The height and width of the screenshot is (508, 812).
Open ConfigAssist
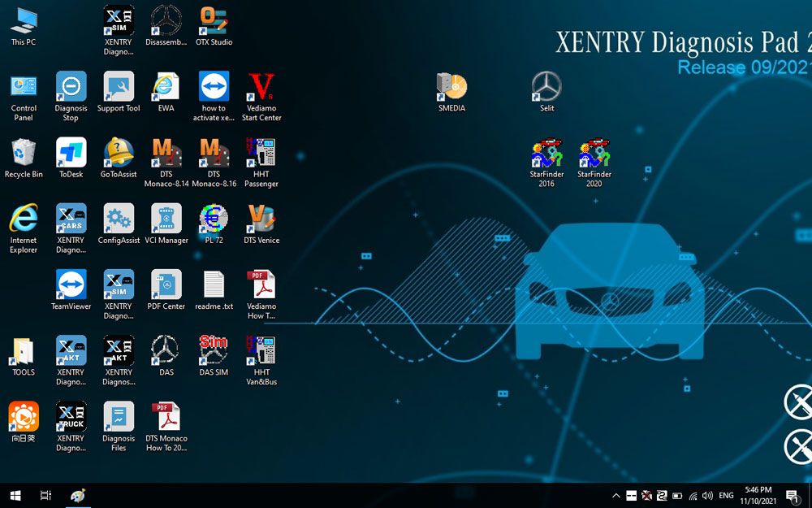click(x=119, y=225)
